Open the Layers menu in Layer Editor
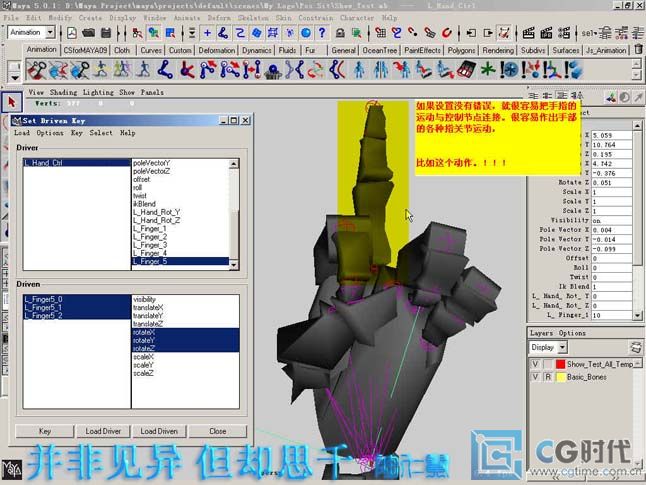Image resolution: width=646 pixels, height=485 pixels. point(541,333)
